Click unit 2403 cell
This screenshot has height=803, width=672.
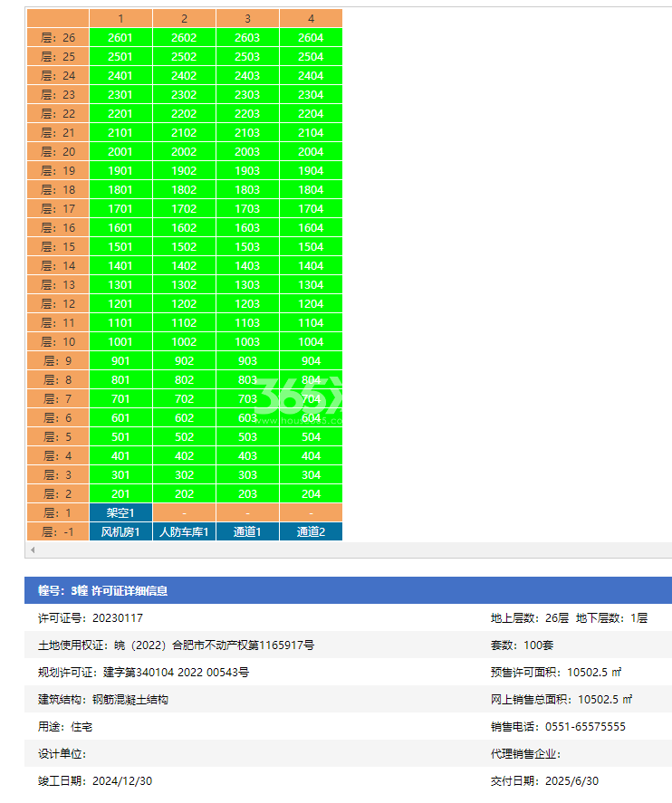[247, 76]
